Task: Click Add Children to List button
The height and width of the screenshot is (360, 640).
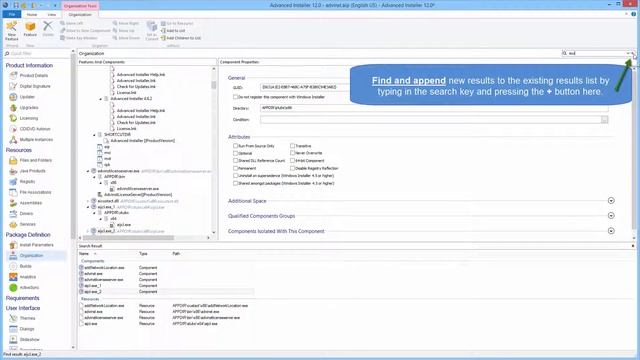Action: click(x=181, y=38)
